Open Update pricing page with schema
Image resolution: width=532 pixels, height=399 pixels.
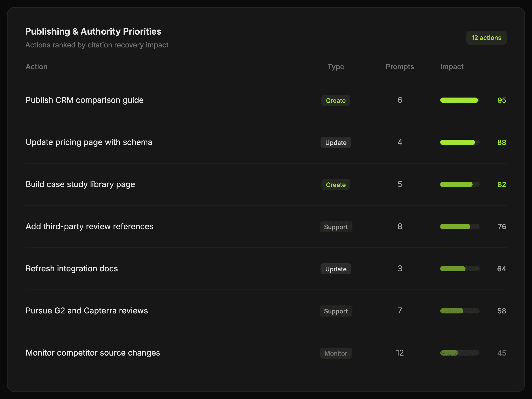[89, 142]
